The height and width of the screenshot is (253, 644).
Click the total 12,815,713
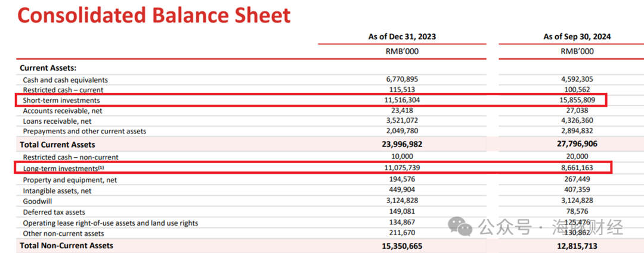click(577, 246)
